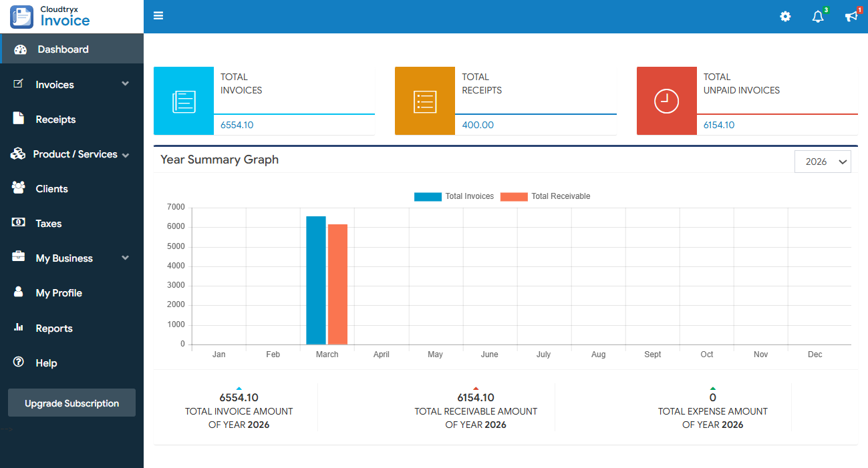
Task: Expand the My Business menu
Action: pyautogui.click(x=63, y=258)
